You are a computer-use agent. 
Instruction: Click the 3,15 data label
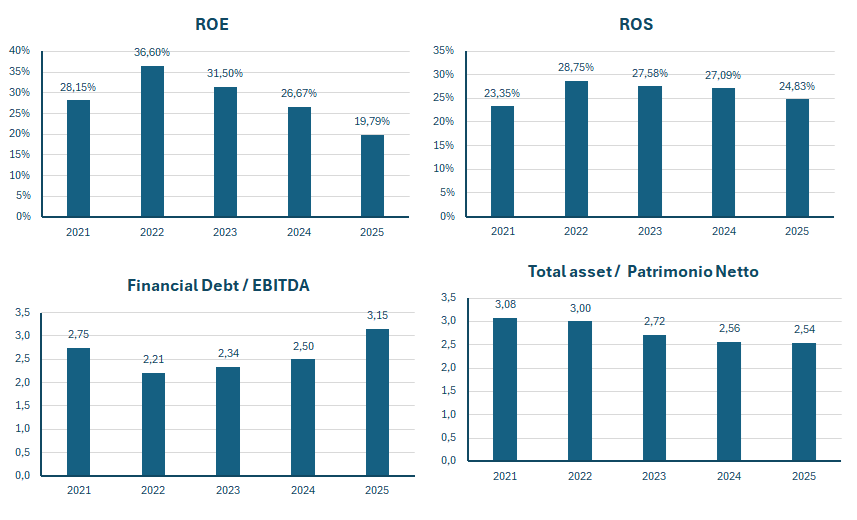point(377,315)
